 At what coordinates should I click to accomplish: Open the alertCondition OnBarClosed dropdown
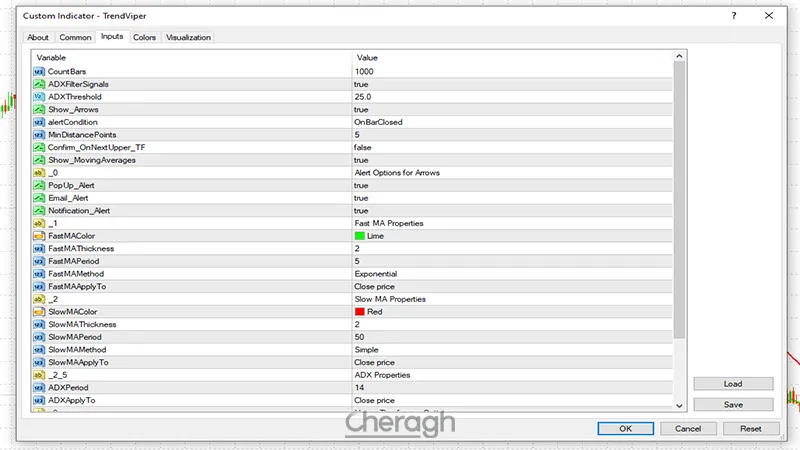click(x=378, y=122)
